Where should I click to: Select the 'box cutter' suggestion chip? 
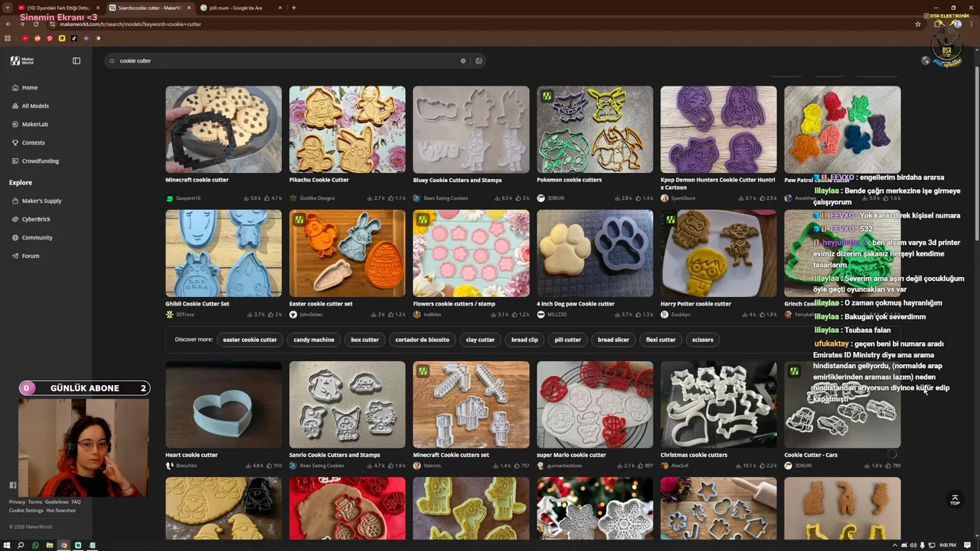(364, 340)
